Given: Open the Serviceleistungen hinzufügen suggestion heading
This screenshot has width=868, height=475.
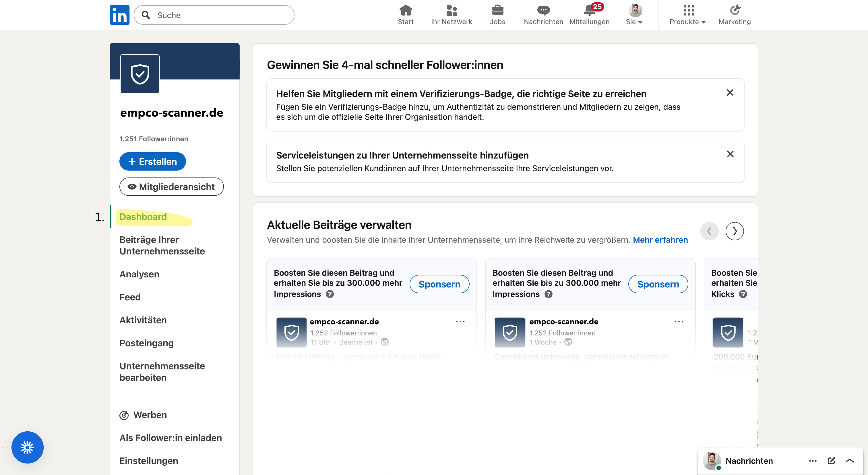Looking at the screenshot, I should [402, 155].
